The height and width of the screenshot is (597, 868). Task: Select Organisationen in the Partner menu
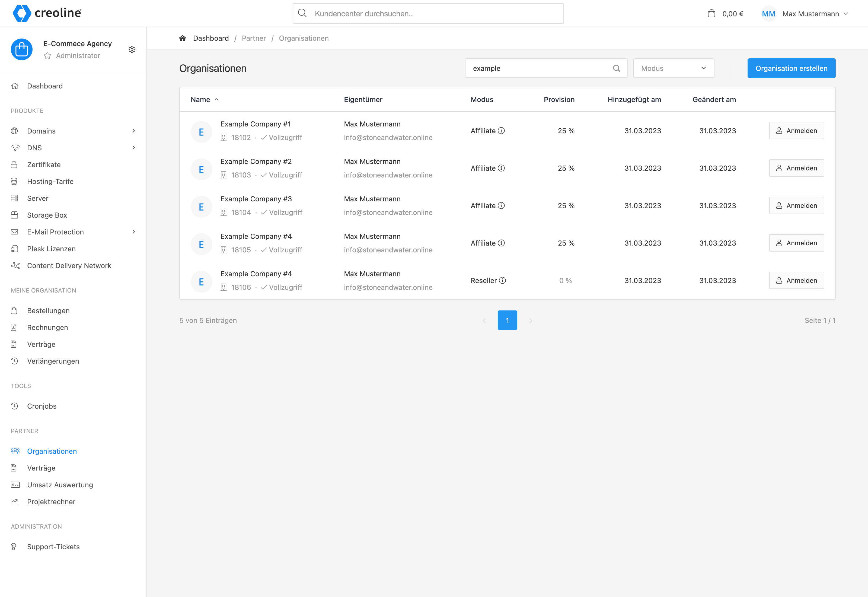pos(52,451)
